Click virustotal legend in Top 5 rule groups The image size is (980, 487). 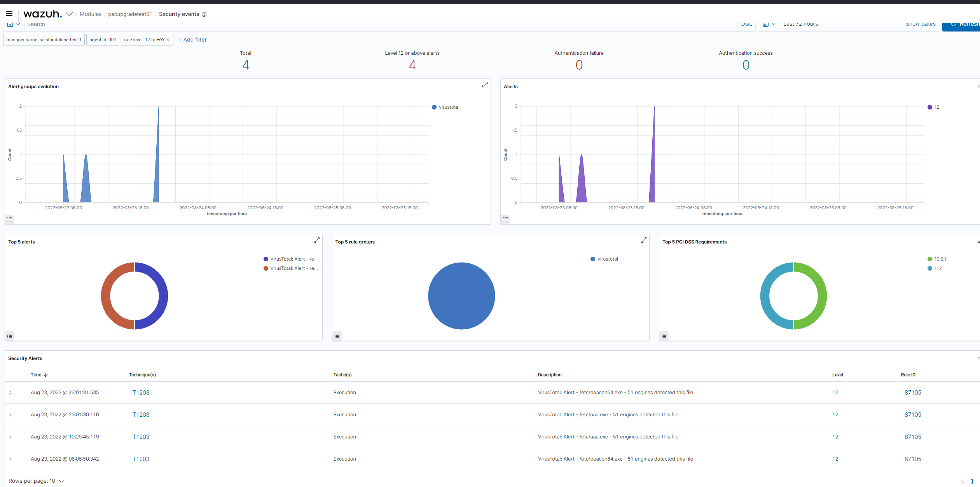pyautogui.click(x=604, y=259)
